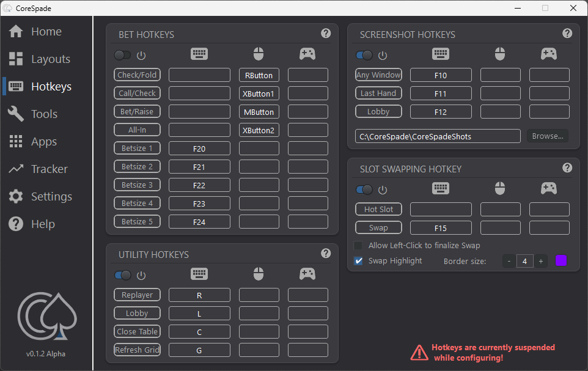Click the Swap button
Viewport: 588px width, 371px height.
379,228
